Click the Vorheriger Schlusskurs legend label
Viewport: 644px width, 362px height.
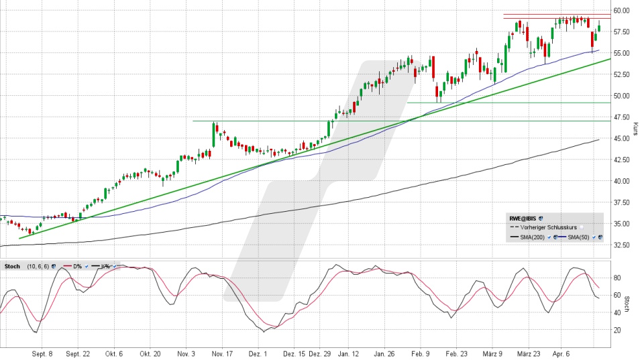(x=548, y=227)
